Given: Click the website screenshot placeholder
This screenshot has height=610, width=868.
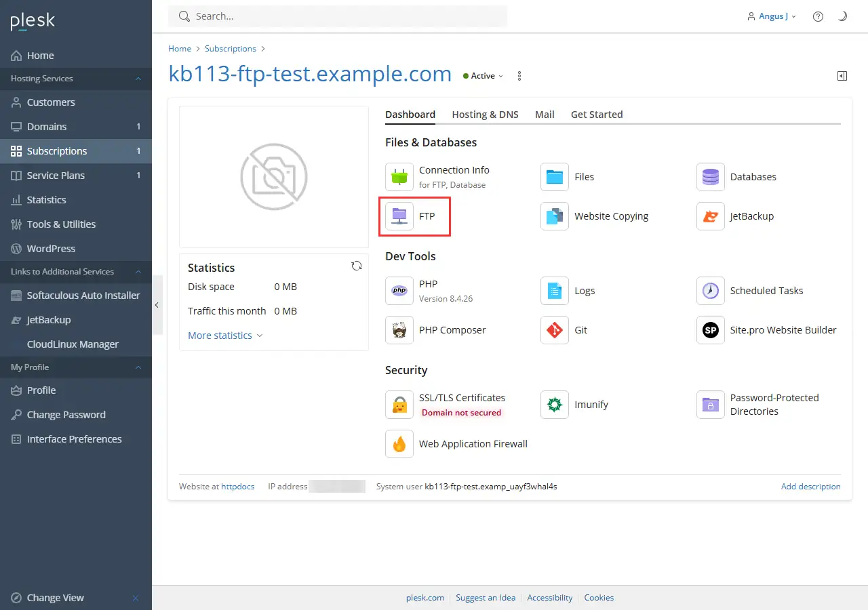Looking at the screenshot, I should click(274, 177).
